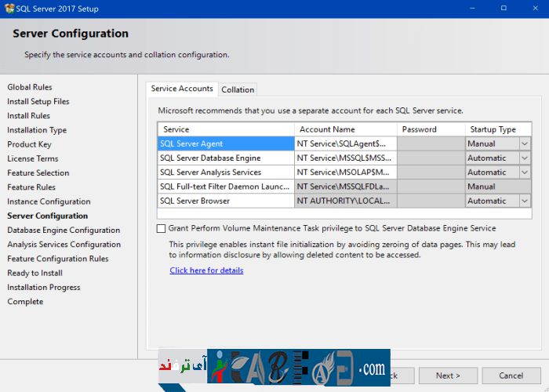Select Account Name cell for SQL Server Database Engine
The width and height of the screenshot is (549, 392).
(345, 158)
